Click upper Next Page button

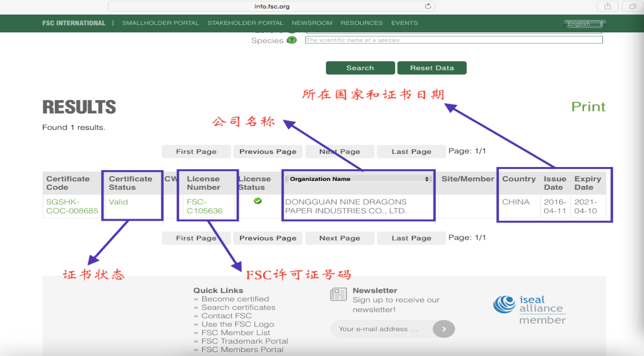pos(340,152)
